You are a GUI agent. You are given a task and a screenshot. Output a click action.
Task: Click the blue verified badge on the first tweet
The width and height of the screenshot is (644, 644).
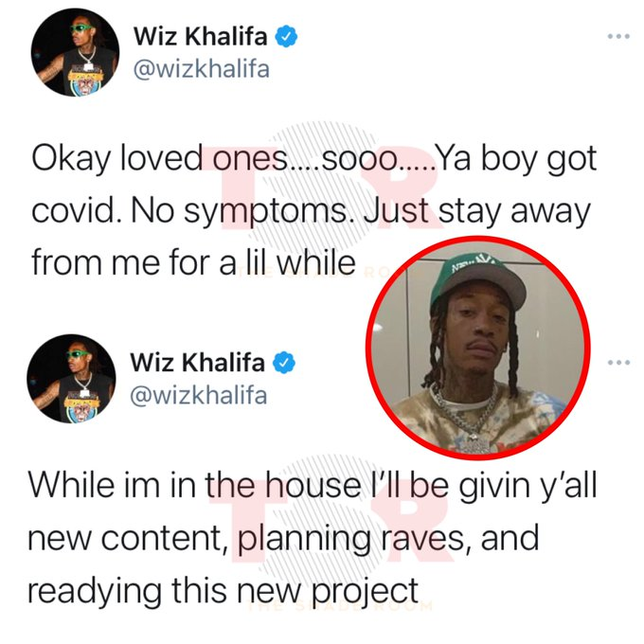coord(286,37)
